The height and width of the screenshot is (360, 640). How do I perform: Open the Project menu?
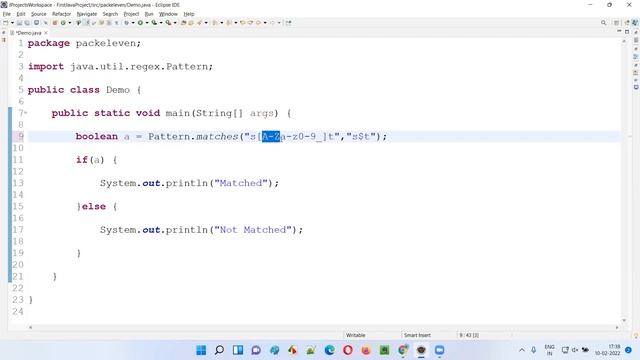[131, 14]
